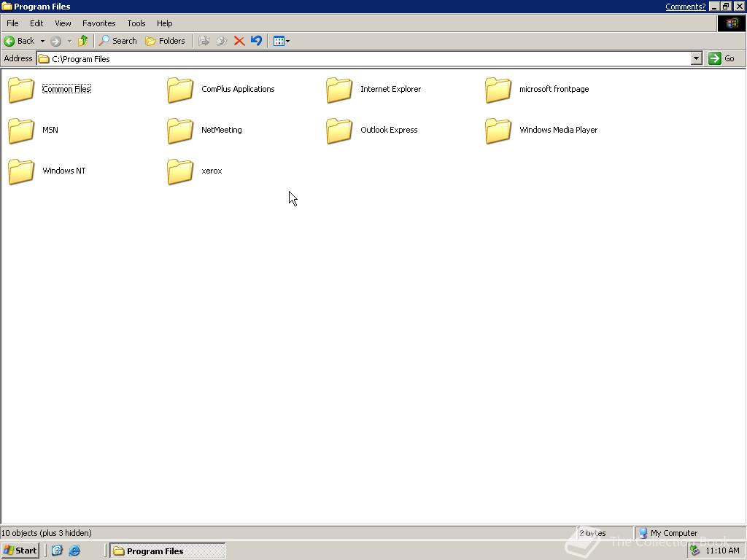Select the Windows Media Player folder icon

pyautogui.click(x=498, y=131)
